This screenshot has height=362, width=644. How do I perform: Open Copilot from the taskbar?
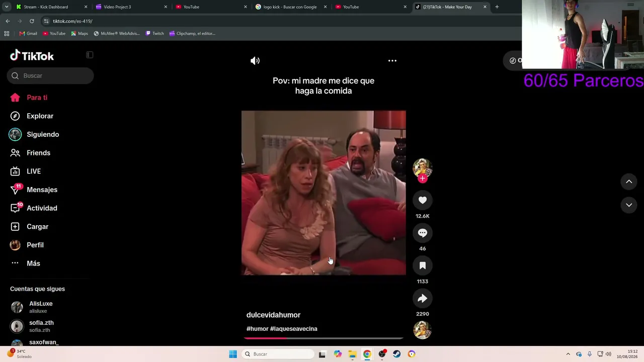pos(338,354)
